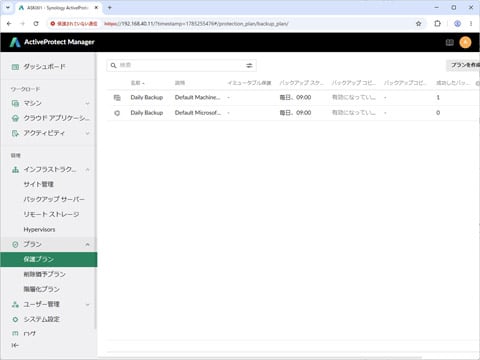Click the dashboard icon in the sidebar

15,67
